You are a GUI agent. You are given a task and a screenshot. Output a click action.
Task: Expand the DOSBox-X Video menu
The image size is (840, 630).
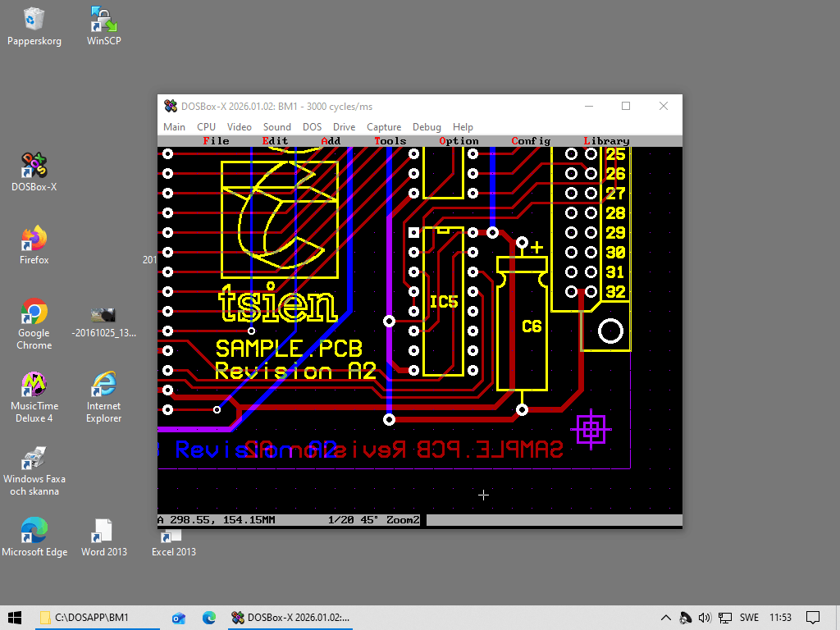click(x=240, y=127)
